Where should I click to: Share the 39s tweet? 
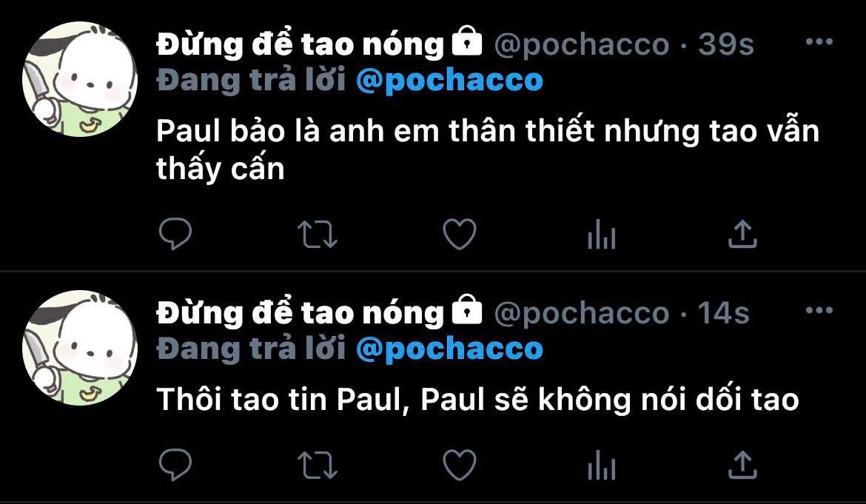click(742, 234)
